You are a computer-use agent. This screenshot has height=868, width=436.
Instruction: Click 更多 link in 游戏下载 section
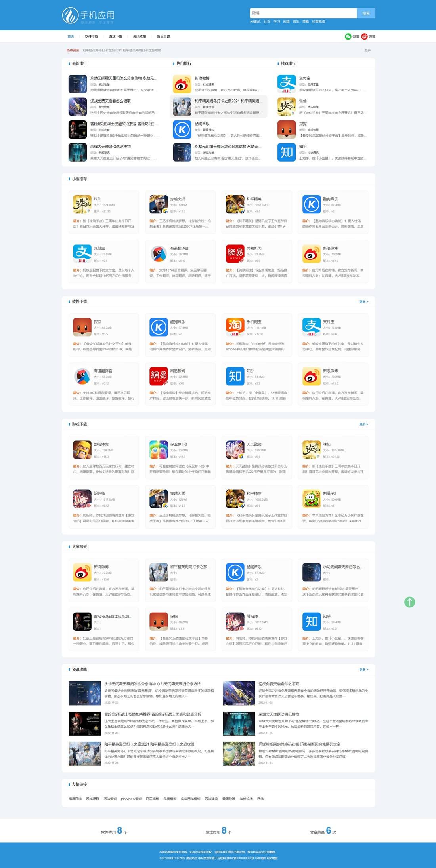363,424
